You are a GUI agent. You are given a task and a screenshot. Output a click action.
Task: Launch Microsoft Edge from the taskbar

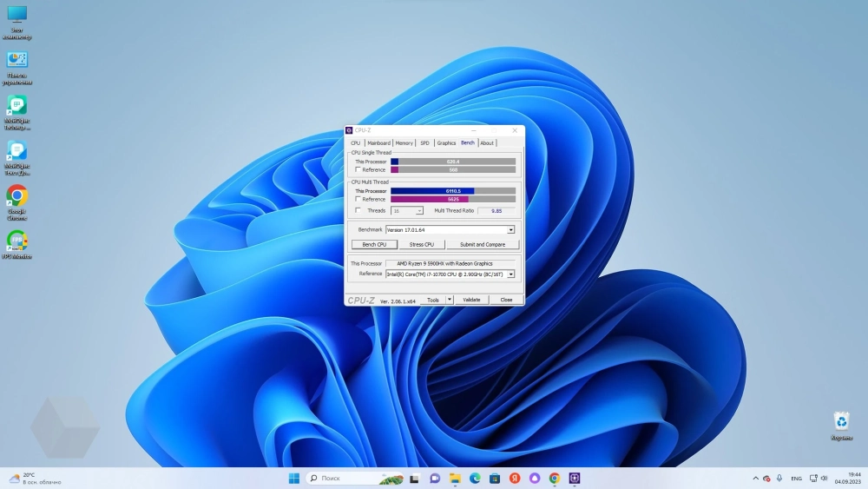[475, 479]
